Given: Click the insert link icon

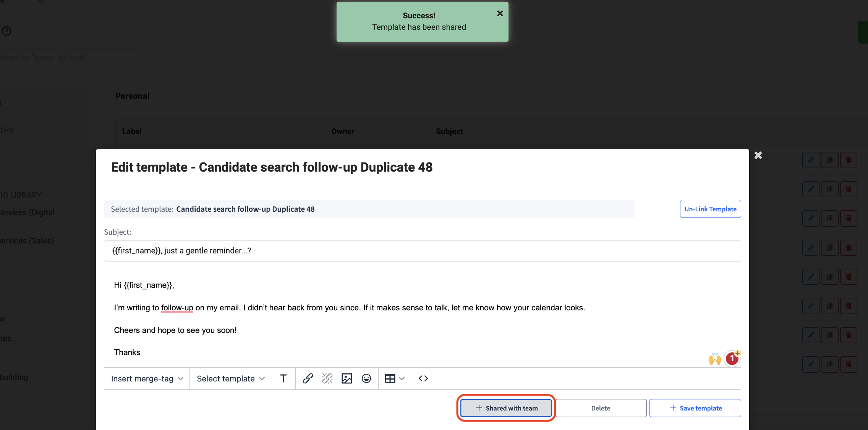Looking at the screenshot, I should coord(308,378).
